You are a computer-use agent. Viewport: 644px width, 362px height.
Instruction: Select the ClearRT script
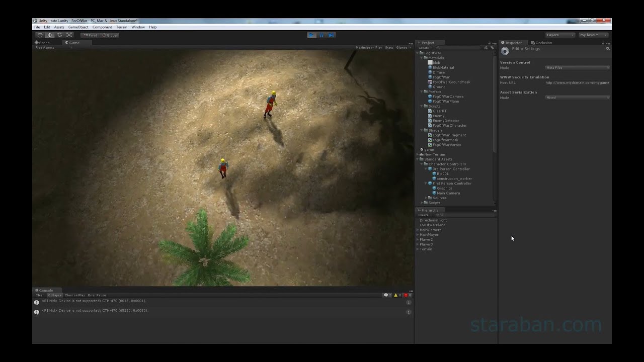437,111
